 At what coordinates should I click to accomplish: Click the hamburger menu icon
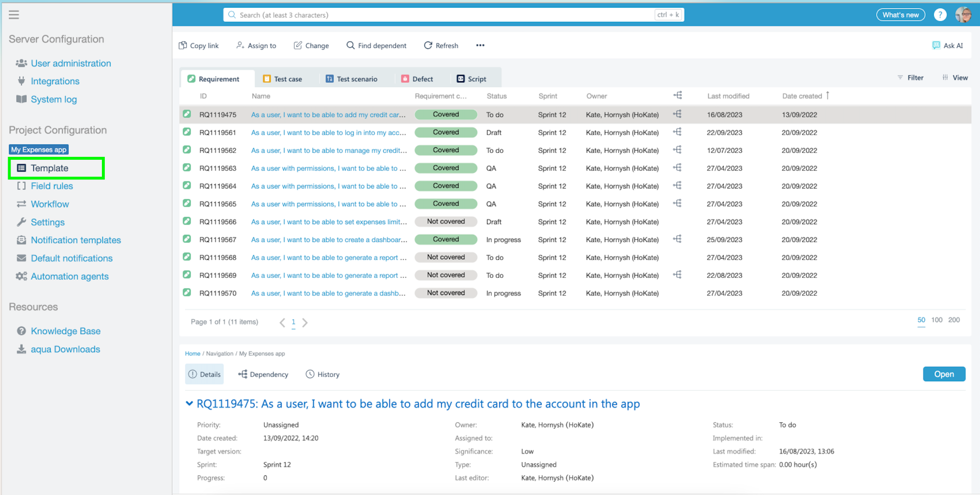pos(14,15)
